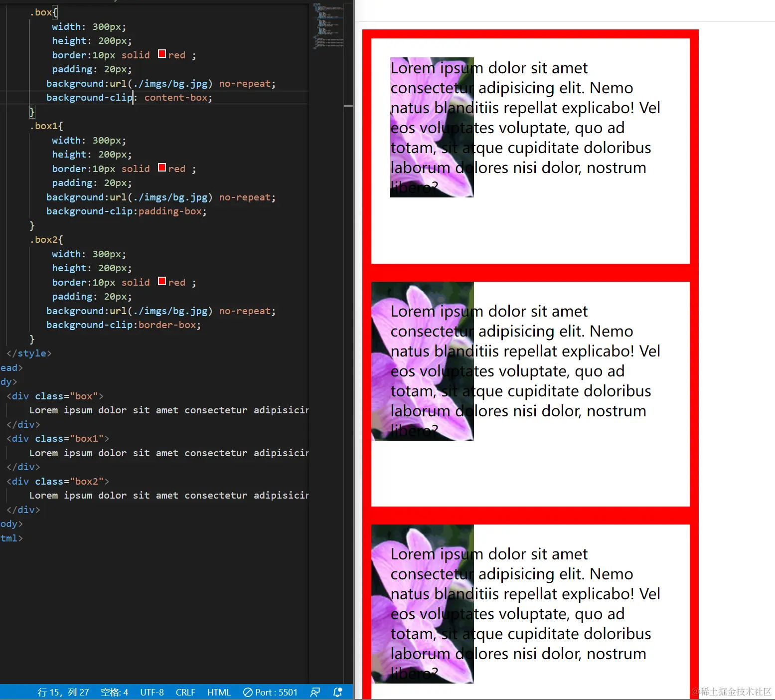Image resolution: width=775 pixels, height=700 pixels.
Task: Change indentation via 空格: 4
Action: point(114,692)
